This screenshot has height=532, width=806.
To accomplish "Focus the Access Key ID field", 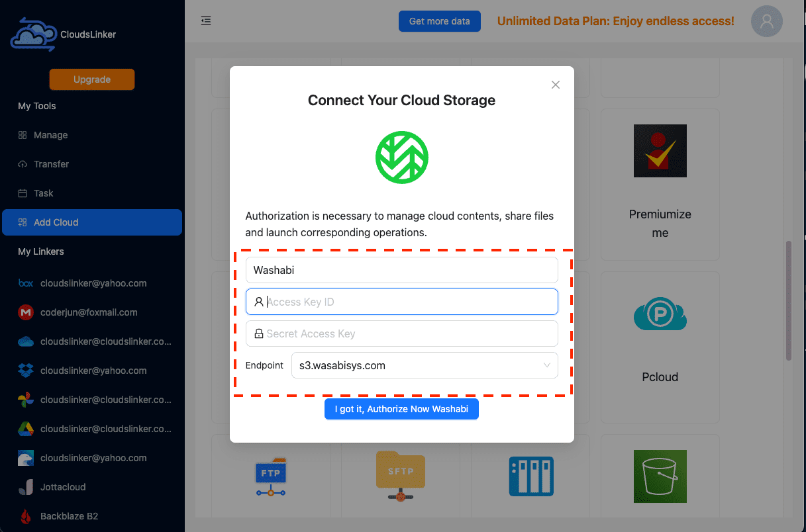I will point(402,302).
